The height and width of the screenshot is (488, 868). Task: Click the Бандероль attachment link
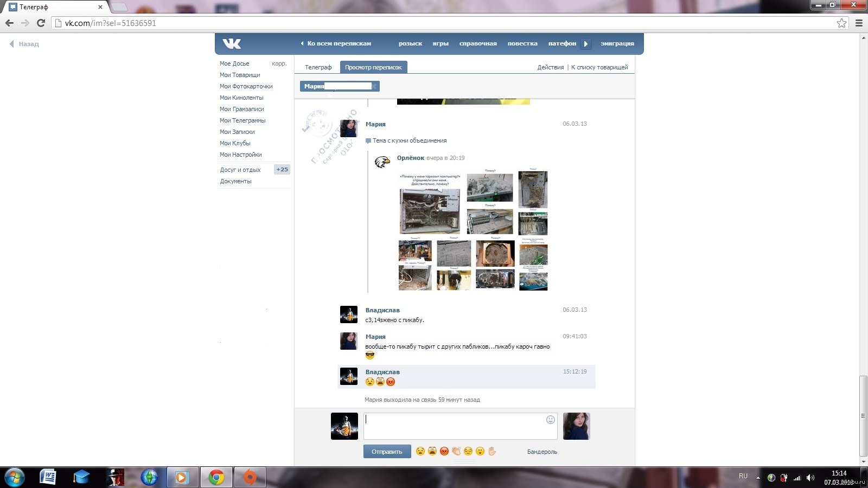(542, 452)
